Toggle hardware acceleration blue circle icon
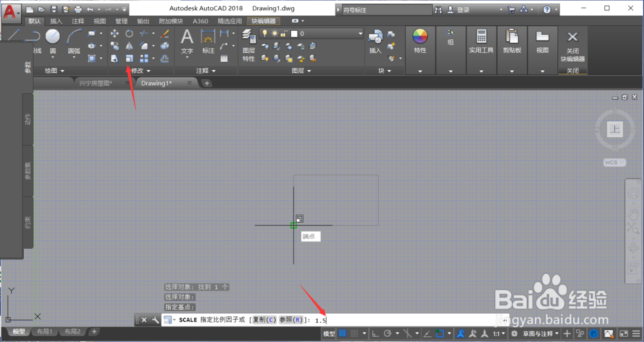 [594, 334]
